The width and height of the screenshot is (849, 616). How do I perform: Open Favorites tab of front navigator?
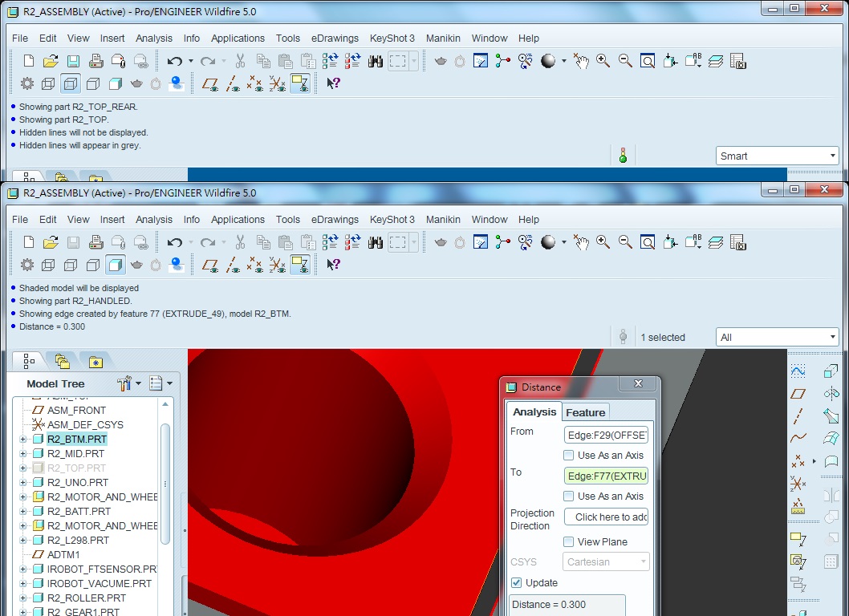coord(95,362)
